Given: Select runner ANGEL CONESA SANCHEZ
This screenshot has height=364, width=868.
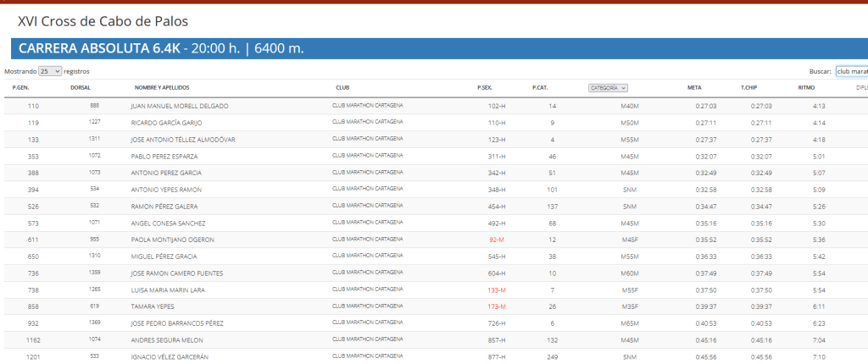Looking at the screenshot, I should click(x=169, y=223).
